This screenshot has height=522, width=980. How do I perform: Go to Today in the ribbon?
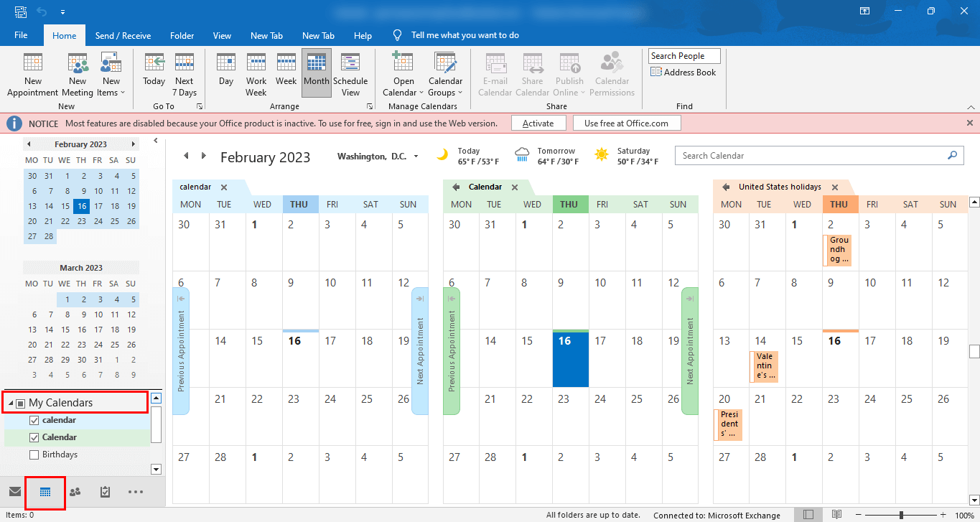point(154,70)
